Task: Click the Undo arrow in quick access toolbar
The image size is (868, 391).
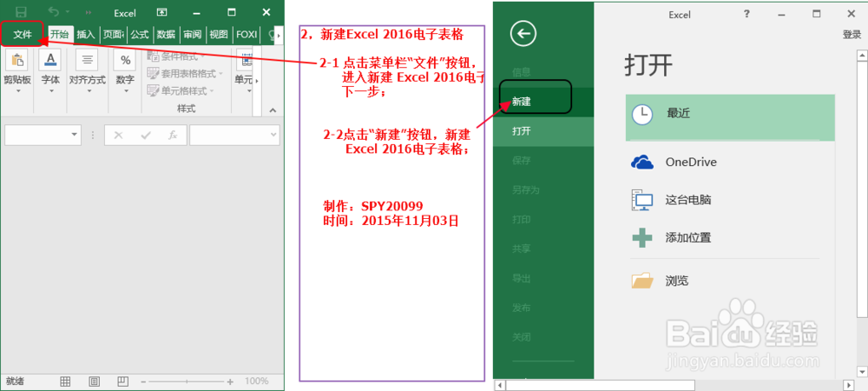Action: (53, 11)
